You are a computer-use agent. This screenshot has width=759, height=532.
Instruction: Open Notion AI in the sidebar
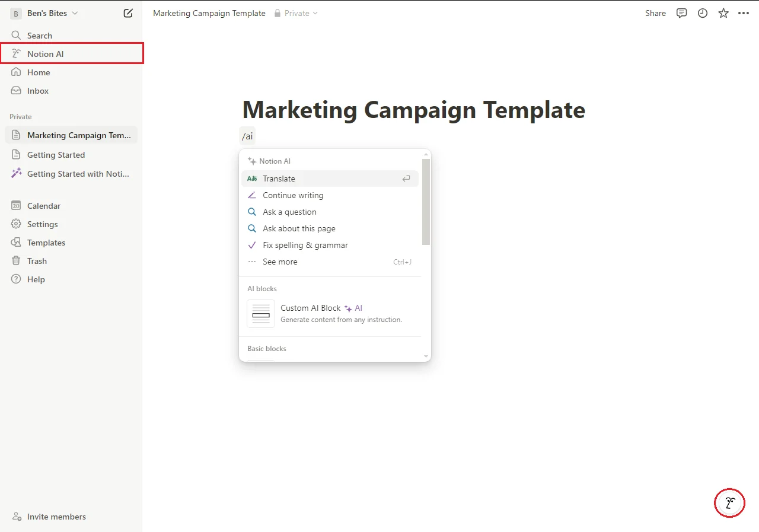click(71, 54)
